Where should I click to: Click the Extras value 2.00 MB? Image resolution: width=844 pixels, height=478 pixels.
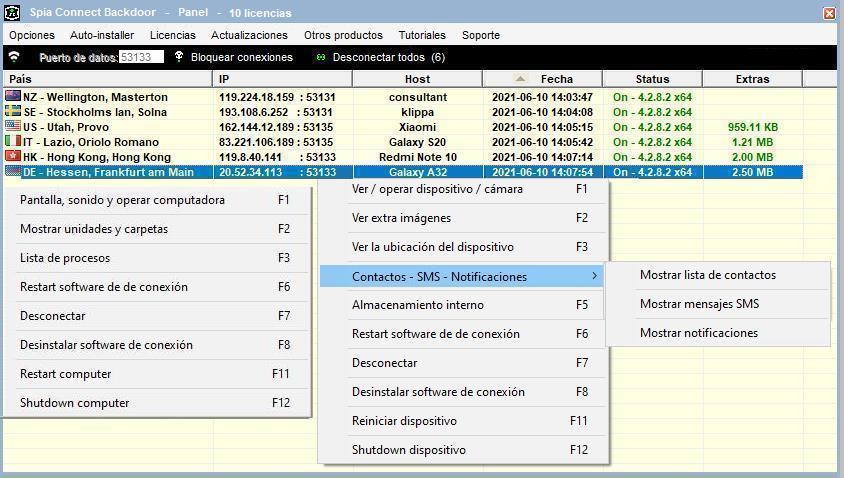[752, 157]
